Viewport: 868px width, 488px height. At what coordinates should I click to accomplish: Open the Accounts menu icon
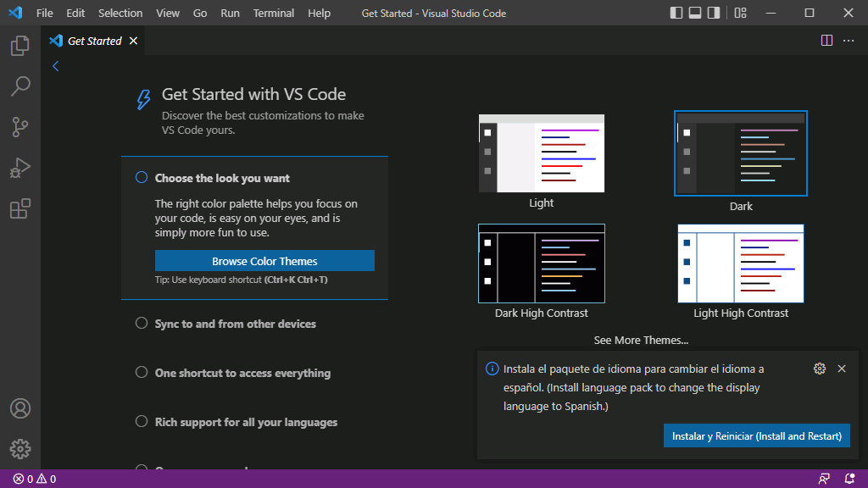click(x=20, y=408)
